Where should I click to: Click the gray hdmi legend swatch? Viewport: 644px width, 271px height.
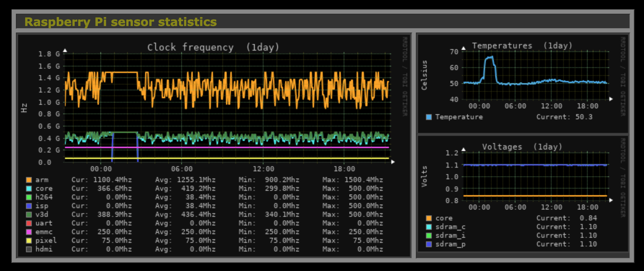[29, 249]
